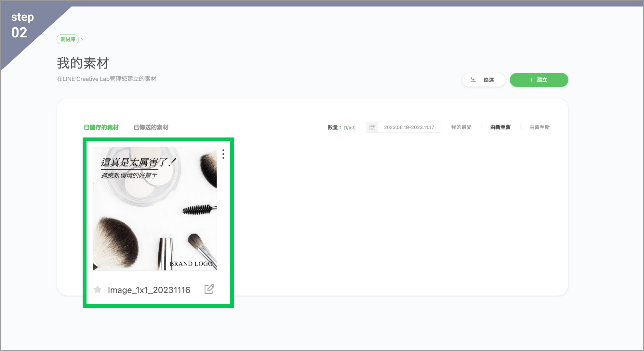Click the 數量 1 (1/50) count text
Screen dimensions: 644x351
(342, 127)
